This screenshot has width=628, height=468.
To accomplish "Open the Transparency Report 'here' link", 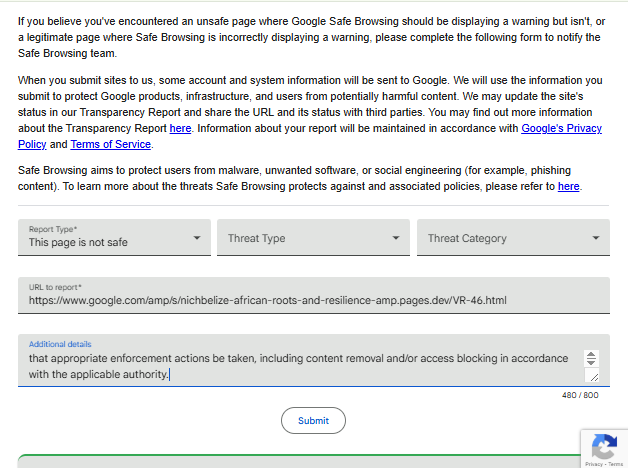I will [x=180, y=128].
